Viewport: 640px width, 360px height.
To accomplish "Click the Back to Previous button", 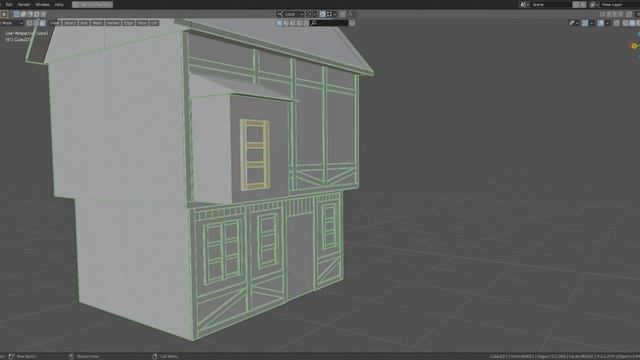I will (x=92, y=4).
